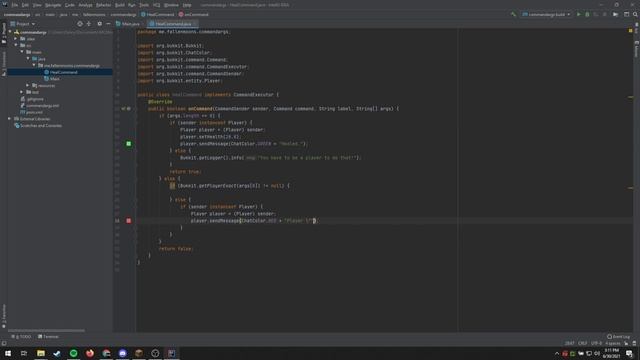Collapse me.fallenmoons.commandargs package node
This screenshot has width=640, height=360.
coord(34,65)
